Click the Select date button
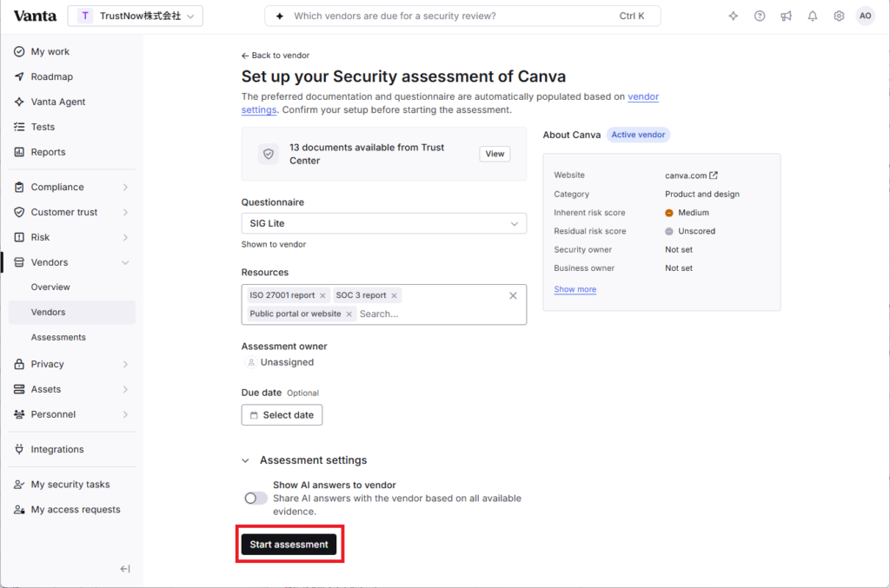Viewport: 890px width, 588px height. (x=282, y=415)
